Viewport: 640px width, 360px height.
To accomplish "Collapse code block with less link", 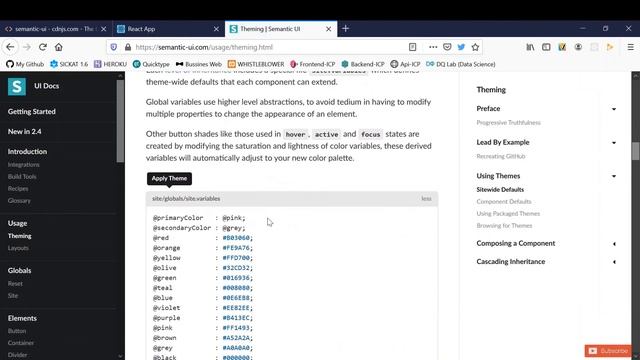I will (426, 198).
